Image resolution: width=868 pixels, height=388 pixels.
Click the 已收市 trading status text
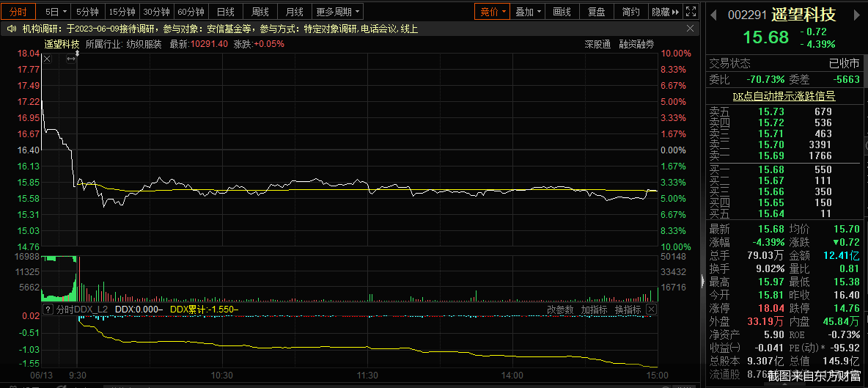point(845,63)
